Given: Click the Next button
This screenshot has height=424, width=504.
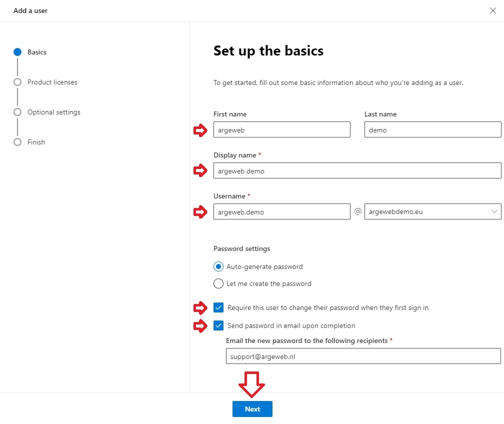Looking at the screenshot, I should tap(252, 409).
